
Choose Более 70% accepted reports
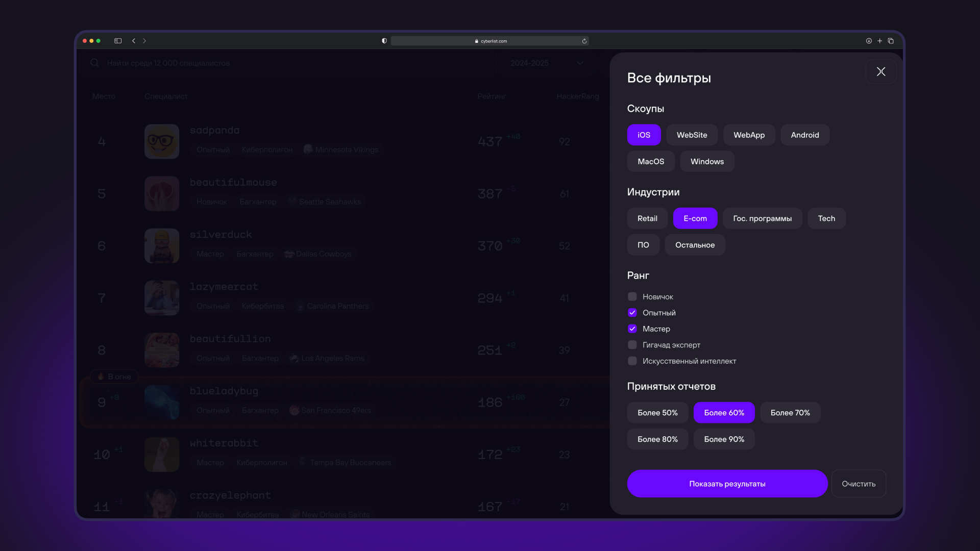click(x=790, y=413)
